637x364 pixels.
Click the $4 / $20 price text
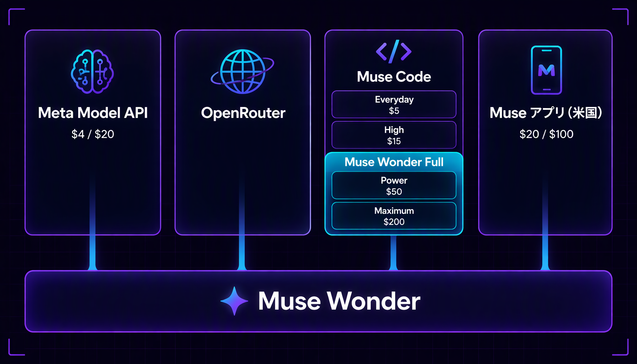click(x=93, y=134)
